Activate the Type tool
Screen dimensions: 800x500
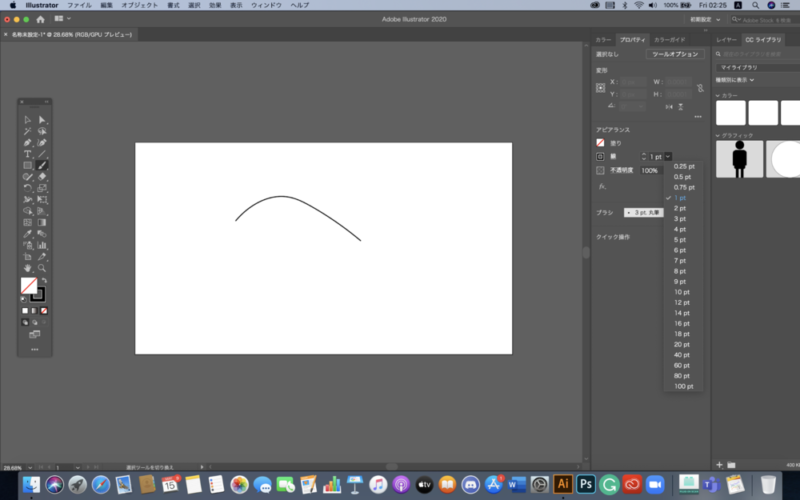click(x=28, y=154)
